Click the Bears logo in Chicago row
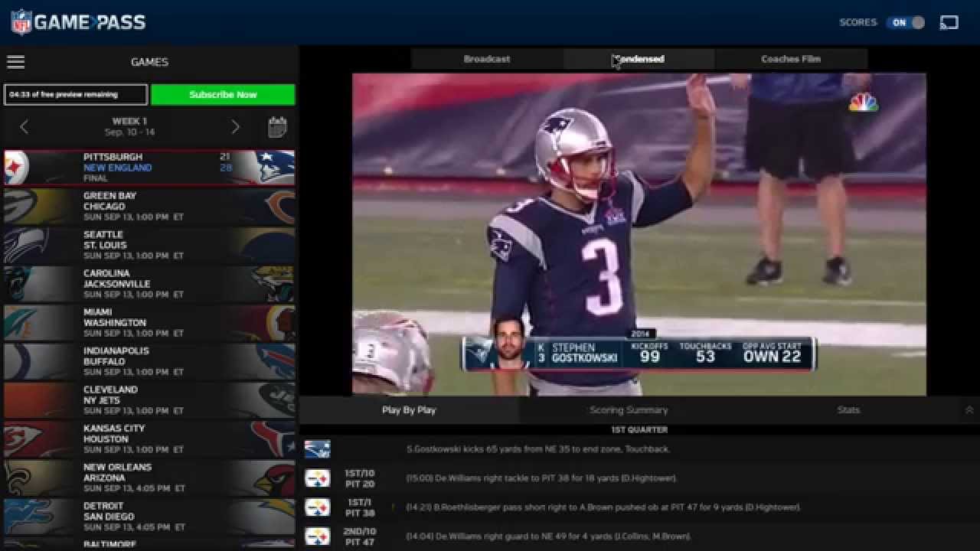The image size is (980, 551). pyautogui.click(x=279, y=206)
